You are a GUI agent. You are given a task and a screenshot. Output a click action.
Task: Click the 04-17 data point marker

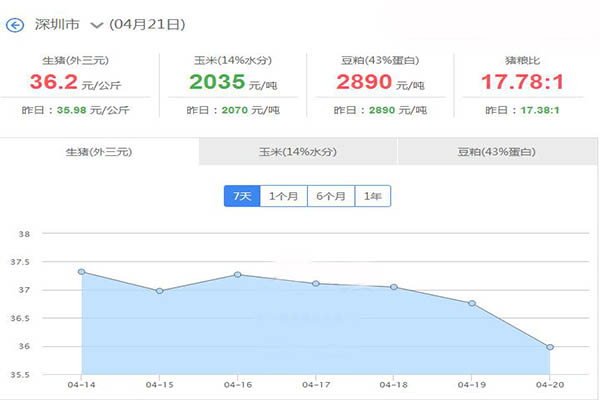tap(315, 283)
